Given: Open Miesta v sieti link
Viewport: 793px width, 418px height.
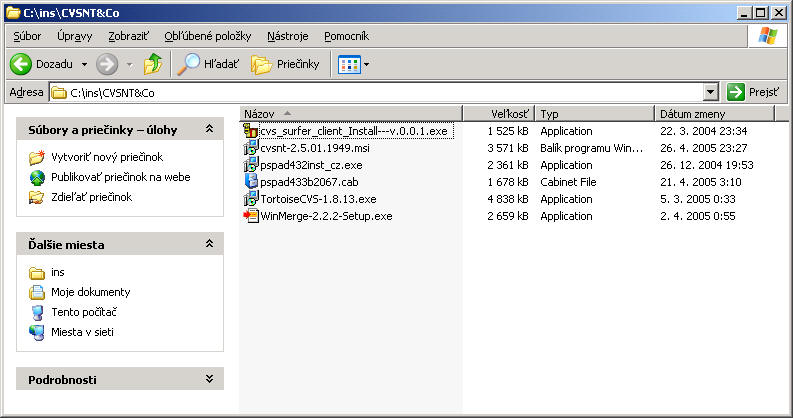Looking at the screenshot, I should (x=82, y=332).
